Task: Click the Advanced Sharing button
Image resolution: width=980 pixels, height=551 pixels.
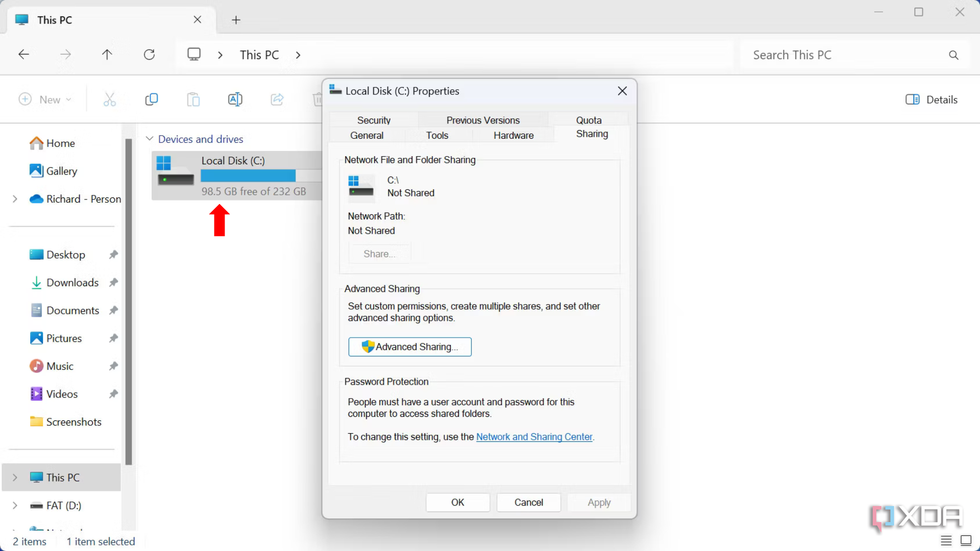Action: (410, 346)
